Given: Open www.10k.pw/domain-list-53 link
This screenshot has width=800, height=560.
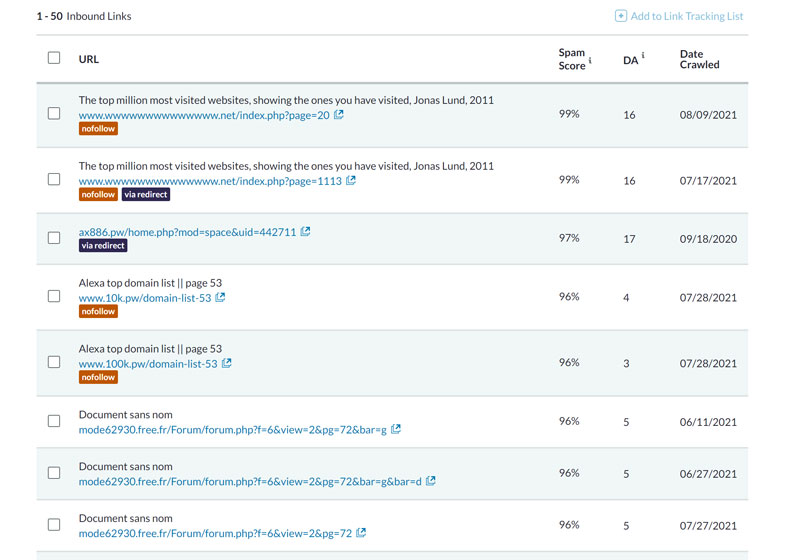Looking at the screenshot, I should tap(145, 298).
